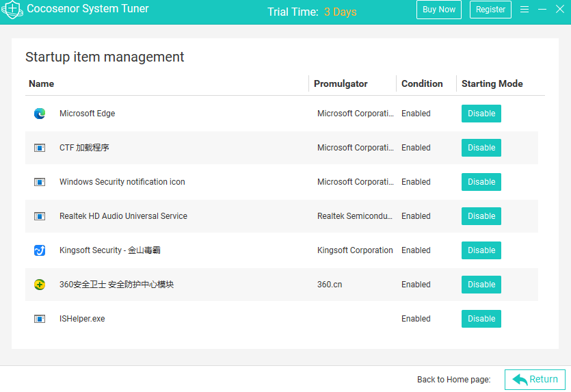
Task: Return to the Home page
Action: pos(535,380)
